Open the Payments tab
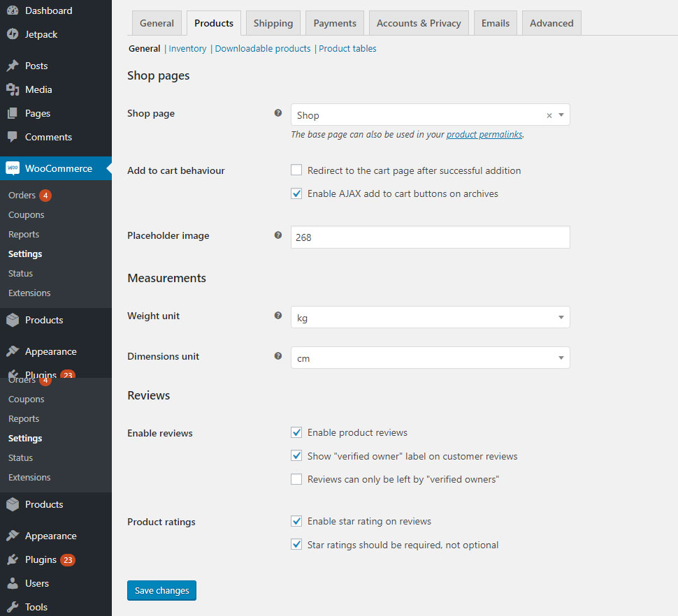Viewport: 678px width, 616px height. click(x=335, y=23)
